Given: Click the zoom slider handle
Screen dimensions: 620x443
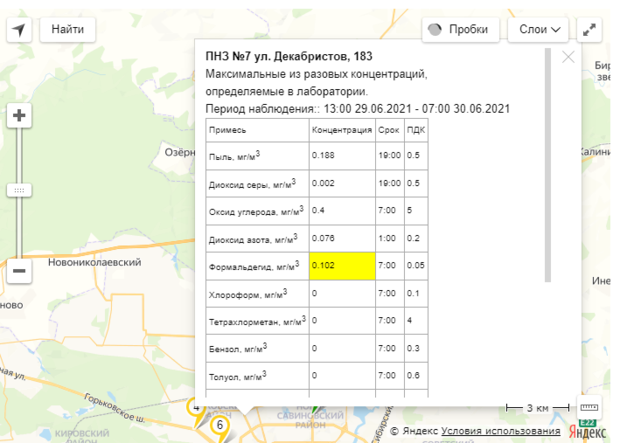Looking at the screenshot, I should (19, 190).
